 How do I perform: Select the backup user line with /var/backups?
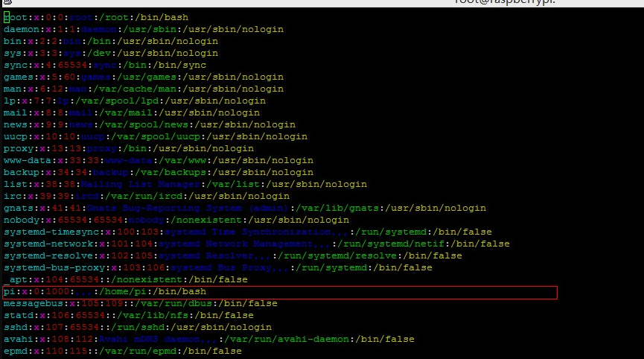tap(159, 173)
